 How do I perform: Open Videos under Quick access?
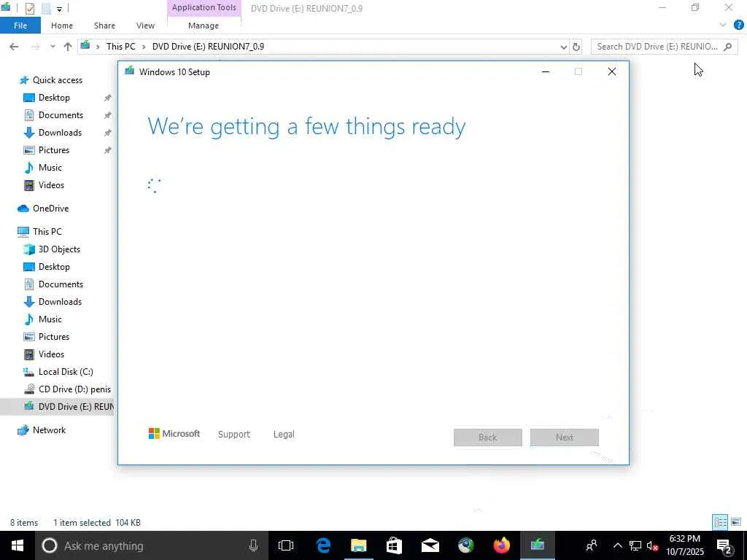51,185
